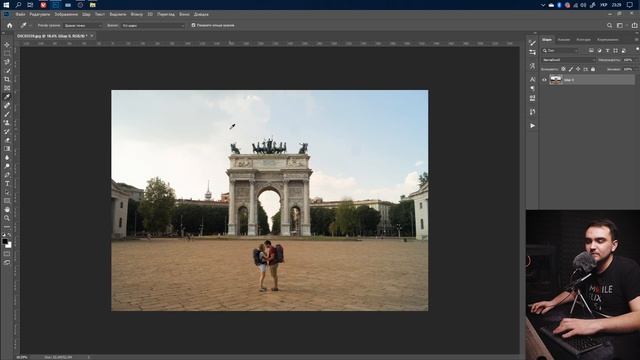This screenshot has width=640, height=360.
Task: Open the Character panel icon
Action: pos(532,79)
